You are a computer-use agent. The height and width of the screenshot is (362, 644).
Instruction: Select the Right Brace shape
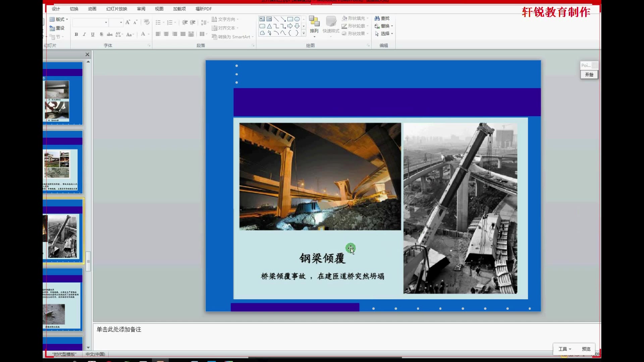297,33
